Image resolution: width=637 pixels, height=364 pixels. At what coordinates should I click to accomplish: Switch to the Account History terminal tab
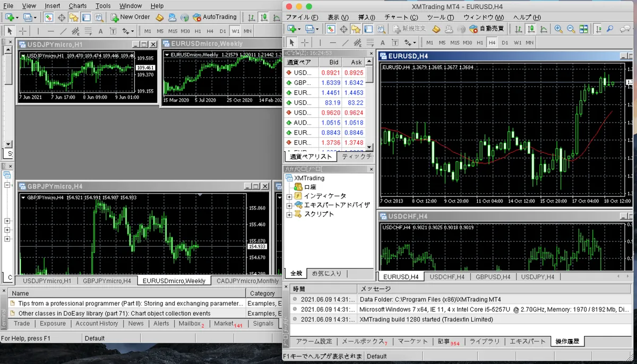pyautogui.click(x=97, y=324)
